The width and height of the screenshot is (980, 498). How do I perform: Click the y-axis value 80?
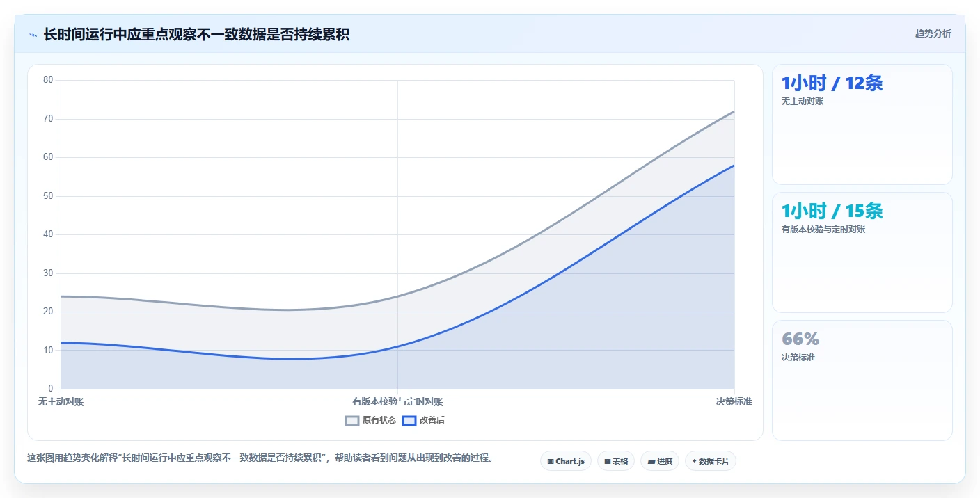click(x=48, y=80)
